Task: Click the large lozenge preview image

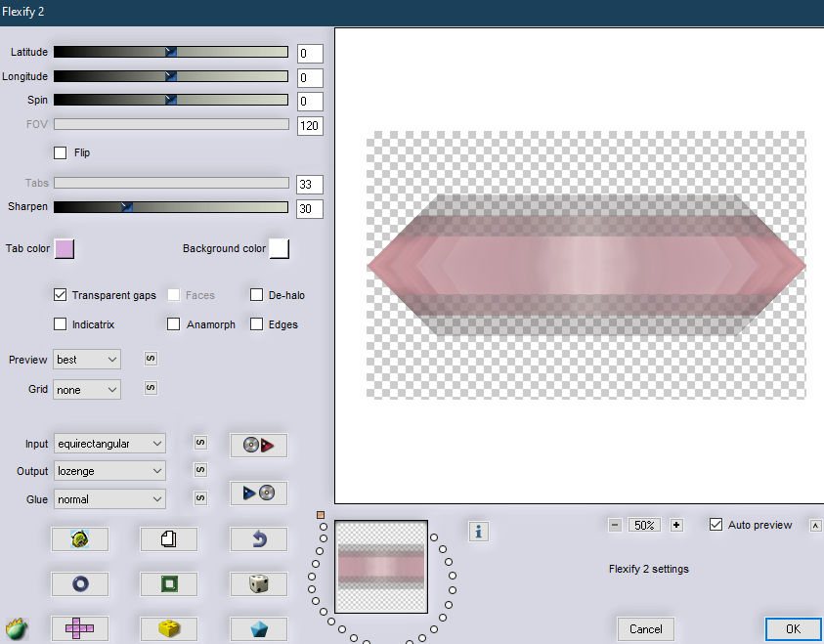Action: [585, 265]
